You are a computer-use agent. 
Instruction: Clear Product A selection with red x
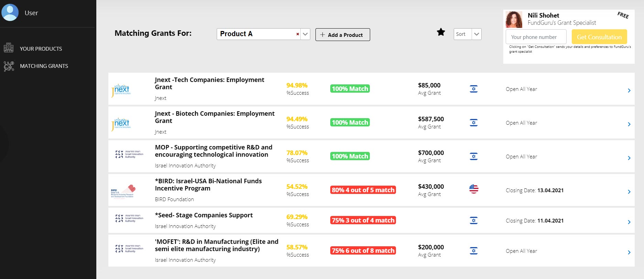(x=298, y=34)
